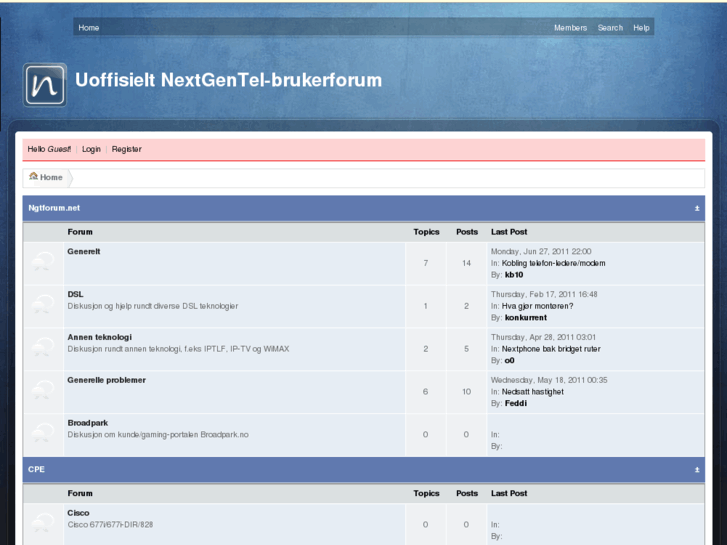Open last post Hva gjør montøren?
Viewport: 727px width, 545px height.
coord(538,306)
